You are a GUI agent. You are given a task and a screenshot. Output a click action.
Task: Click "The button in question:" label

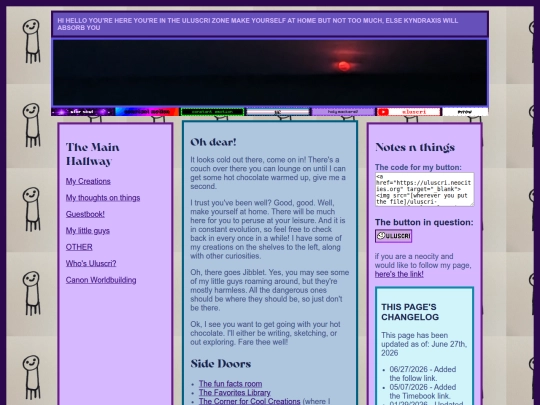tap(424, 222)
